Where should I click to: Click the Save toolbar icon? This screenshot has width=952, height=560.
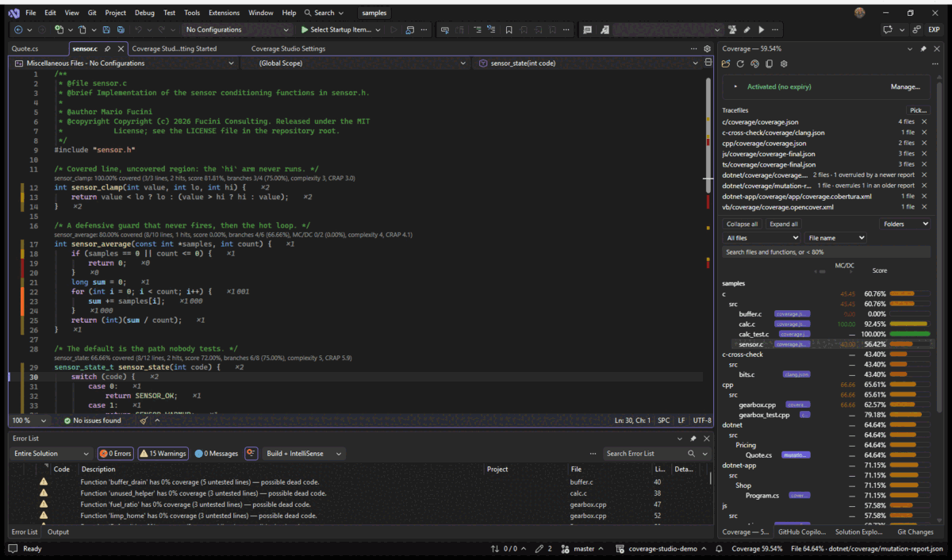tap(106, 29)
